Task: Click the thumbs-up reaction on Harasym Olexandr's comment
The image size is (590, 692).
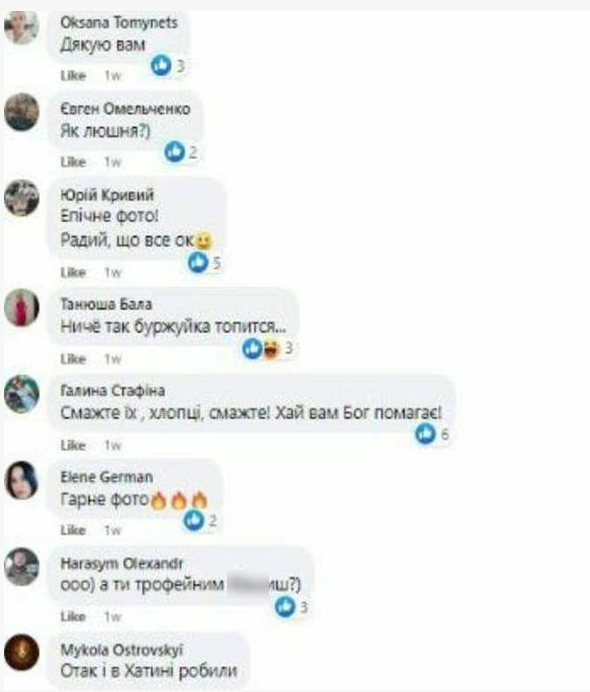Action: [285, 606]
